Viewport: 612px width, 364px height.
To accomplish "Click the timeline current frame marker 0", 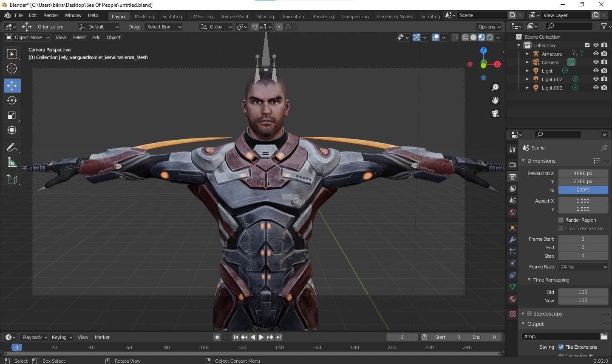I will coord(17,347).
